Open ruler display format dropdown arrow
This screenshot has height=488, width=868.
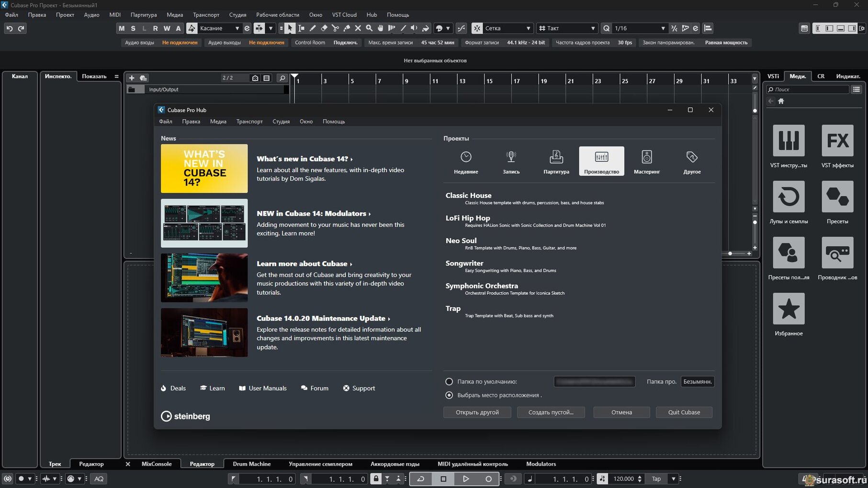click(x=755, y=78)
